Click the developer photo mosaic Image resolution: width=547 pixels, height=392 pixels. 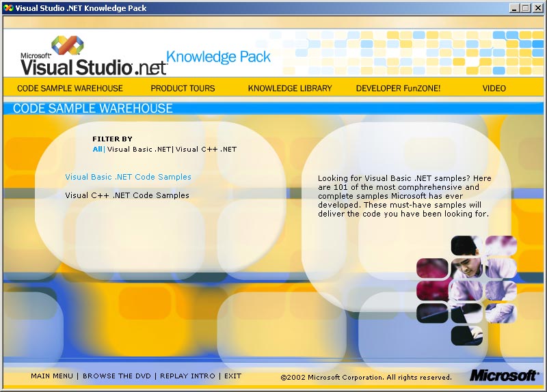467,291
